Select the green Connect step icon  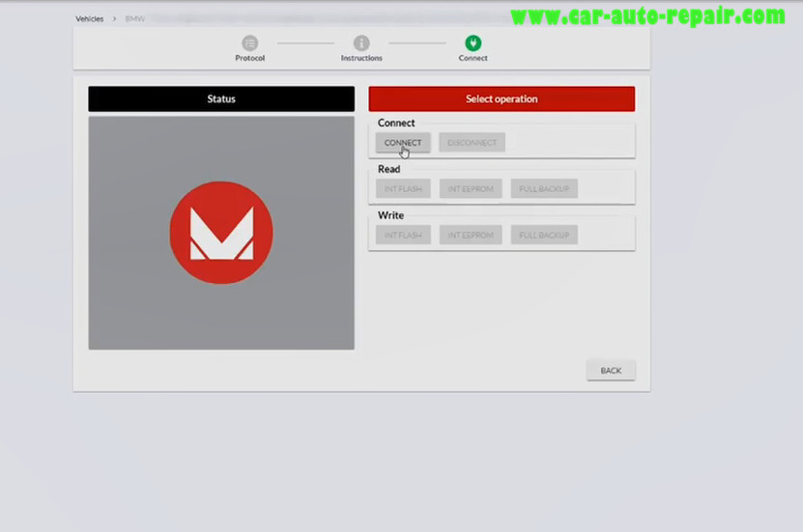[473, 43]
